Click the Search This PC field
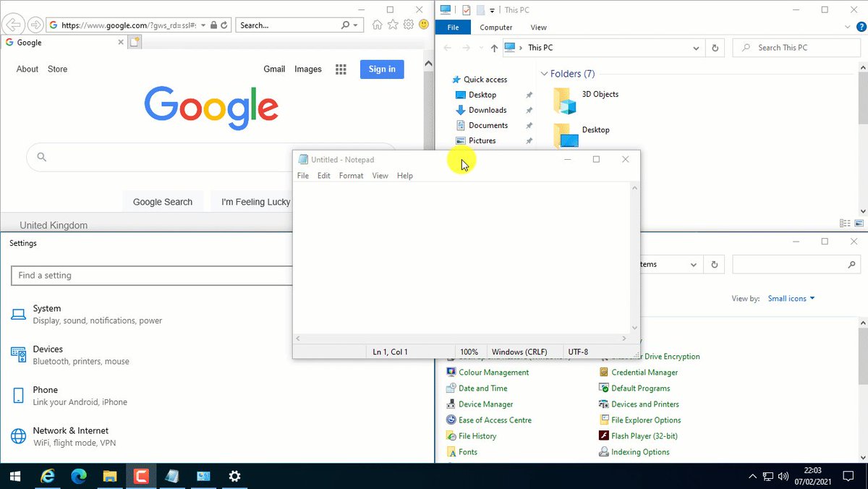The width and height of the screenshot is (868, 489). [798, 48]
